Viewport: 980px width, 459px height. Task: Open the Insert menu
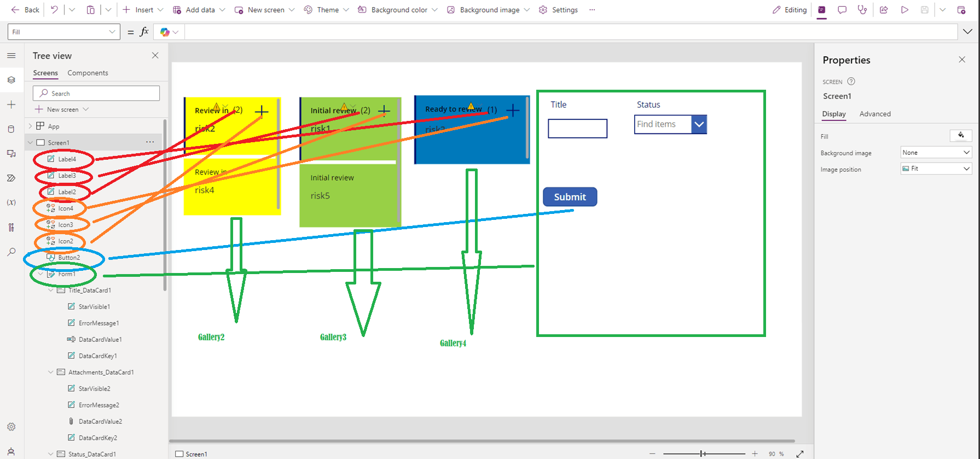point(143,10)
